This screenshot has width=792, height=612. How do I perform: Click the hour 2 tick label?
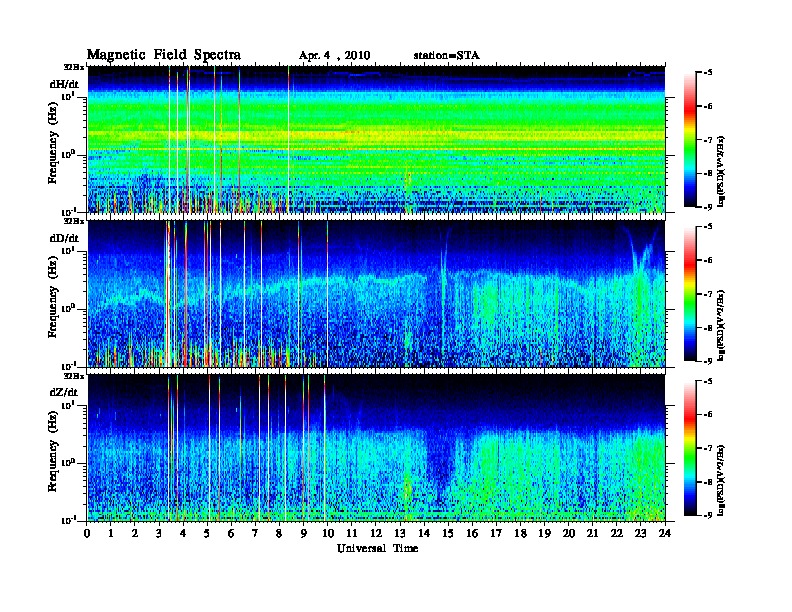(x=135, y=533)
